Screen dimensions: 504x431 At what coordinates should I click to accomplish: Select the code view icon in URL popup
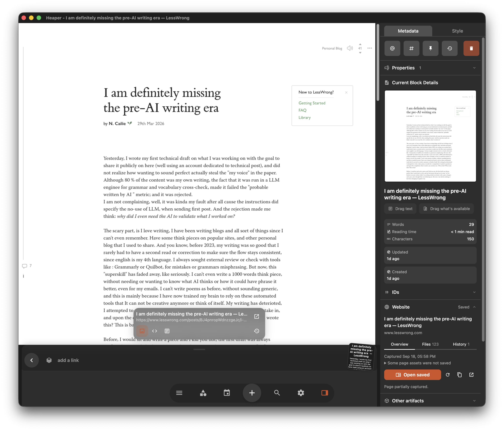point(154,331)
